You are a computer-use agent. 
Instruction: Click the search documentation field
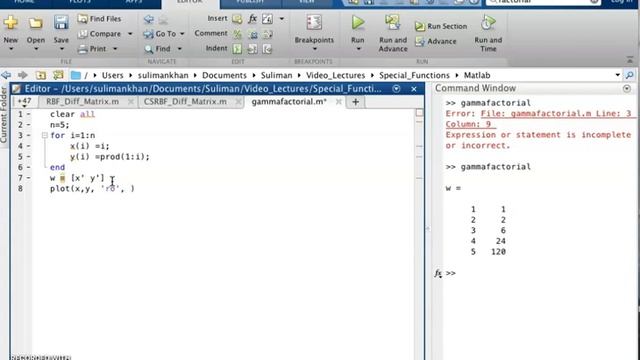pyautogui.click(x=543, y=2)
